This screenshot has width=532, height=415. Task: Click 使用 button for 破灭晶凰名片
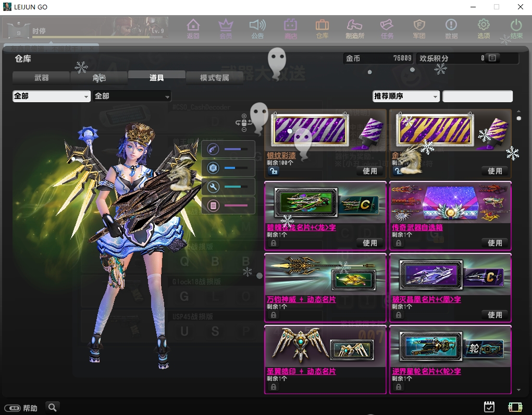[x=494, y=315]
